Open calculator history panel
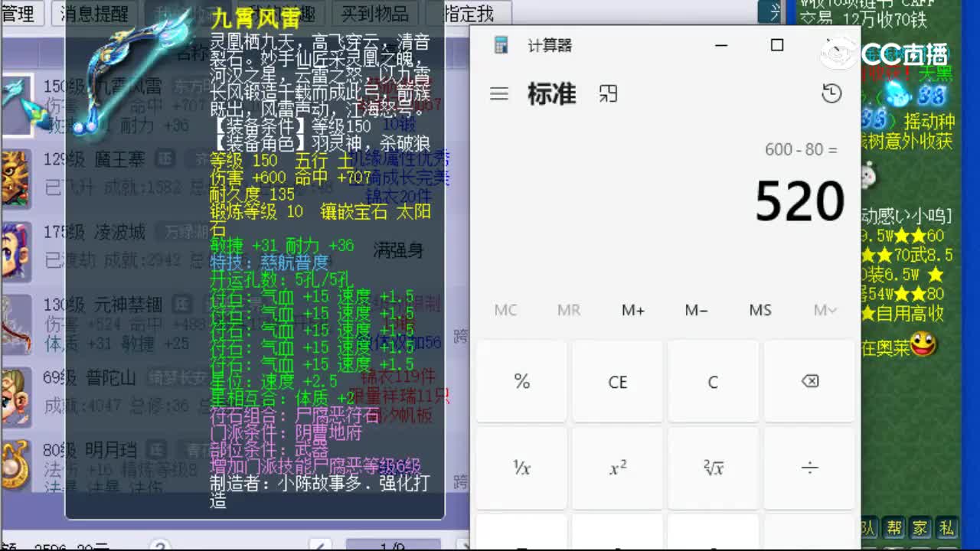980x551 pixels. coord(831,93)
